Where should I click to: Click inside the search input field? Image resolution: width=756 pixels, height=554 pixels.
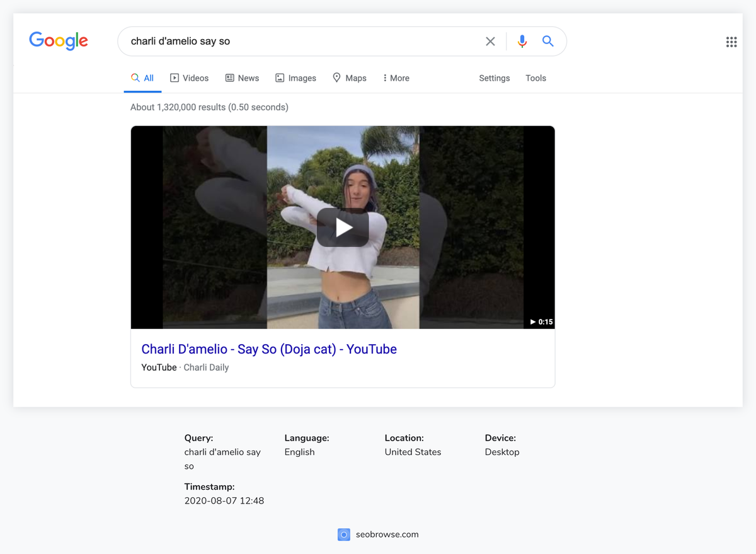click(283, 40)
